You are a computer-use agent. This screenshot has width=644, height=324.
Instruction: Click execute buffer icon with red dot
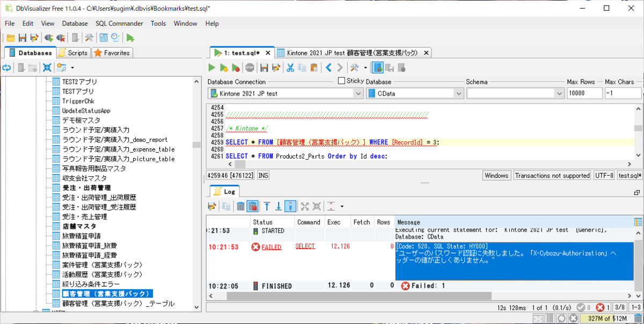pos(236,68)
